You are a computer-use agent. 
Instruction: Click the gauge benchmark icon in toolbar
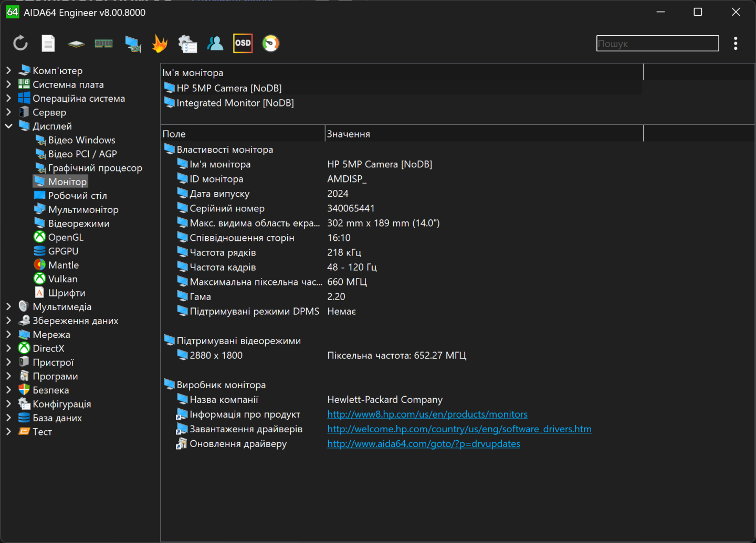[271, 44]
